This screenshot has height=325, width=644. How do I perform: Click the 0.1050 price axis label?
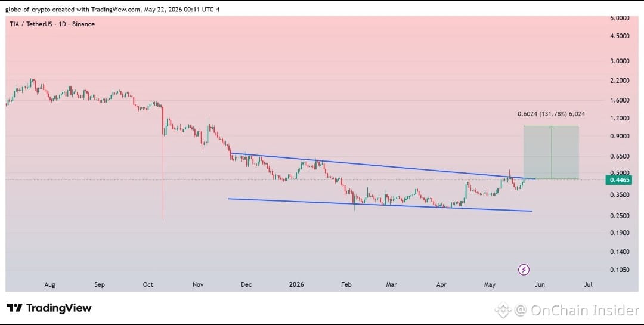pos(620,270)
